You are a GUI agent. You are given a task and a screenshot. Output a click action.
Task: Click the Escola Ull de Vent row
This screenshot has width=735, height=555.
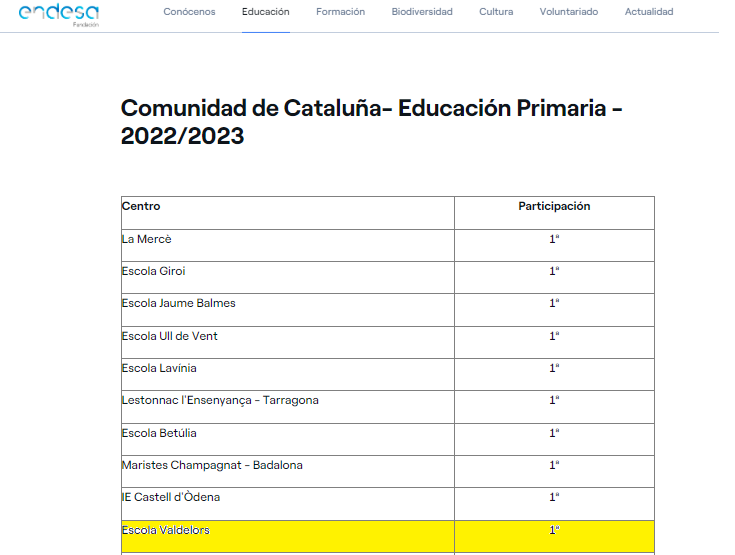[x=169, y=336]
